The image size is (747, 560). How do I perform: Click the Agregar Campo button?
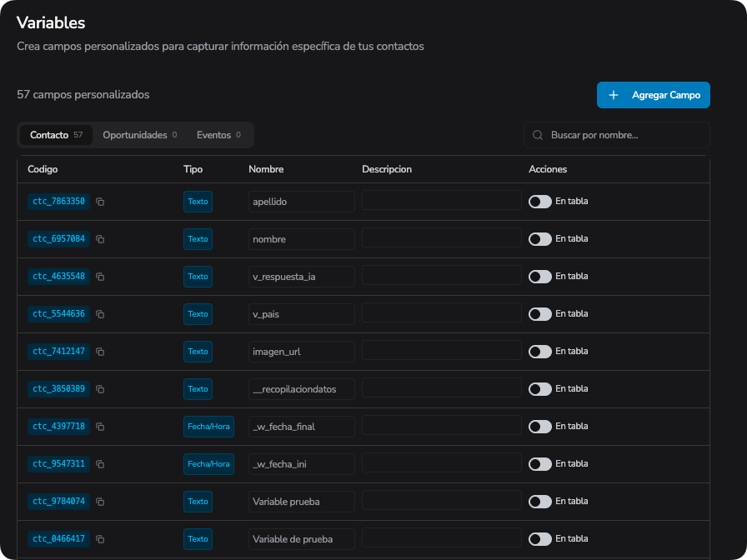click(x=653, y=95)
